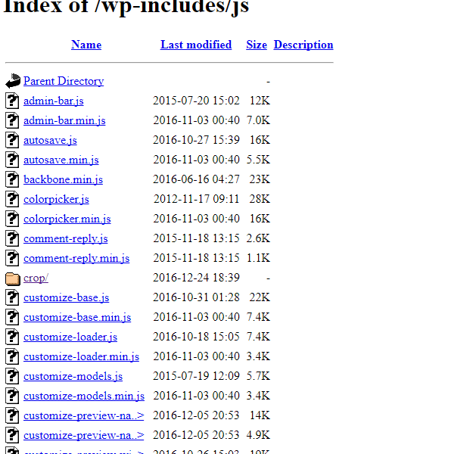
Task: Click the file icon beside colorpicker.min.js
Action: (12, 219)
